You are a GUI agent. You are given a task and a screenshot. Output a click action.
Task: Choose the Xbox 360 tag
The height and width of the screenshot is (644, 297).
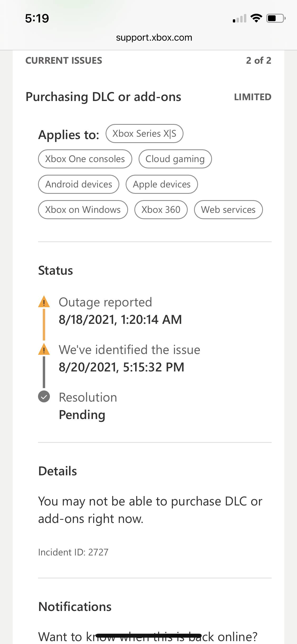(x=161, y=210)
